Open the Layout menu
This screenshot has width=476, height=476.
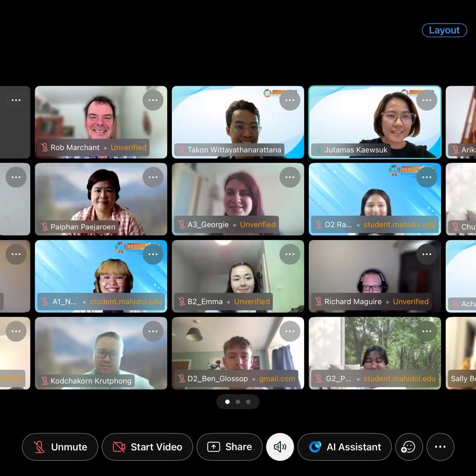click(x=444, y=30)
